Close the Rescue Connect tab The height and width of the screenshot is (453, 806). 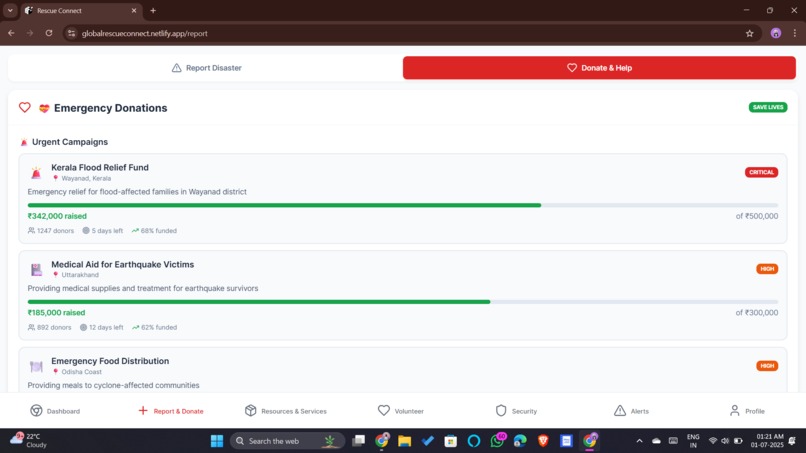point(134,10)
